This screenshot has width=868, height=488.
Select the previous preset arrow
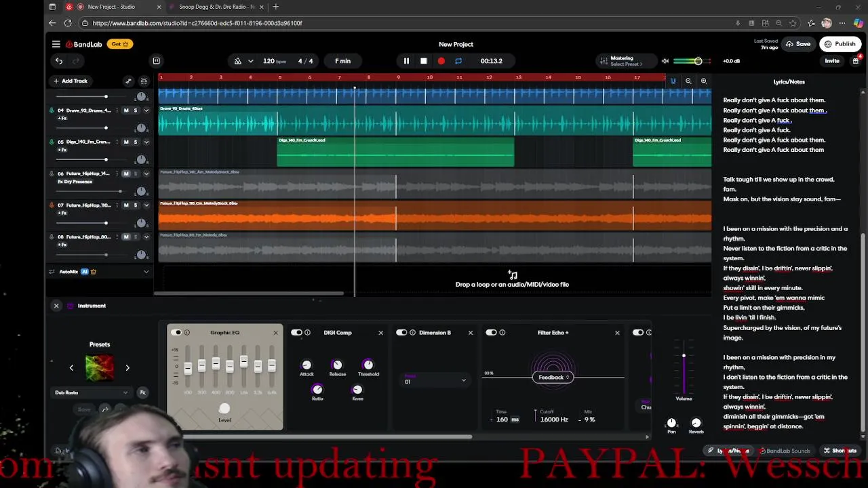point(71,368)
